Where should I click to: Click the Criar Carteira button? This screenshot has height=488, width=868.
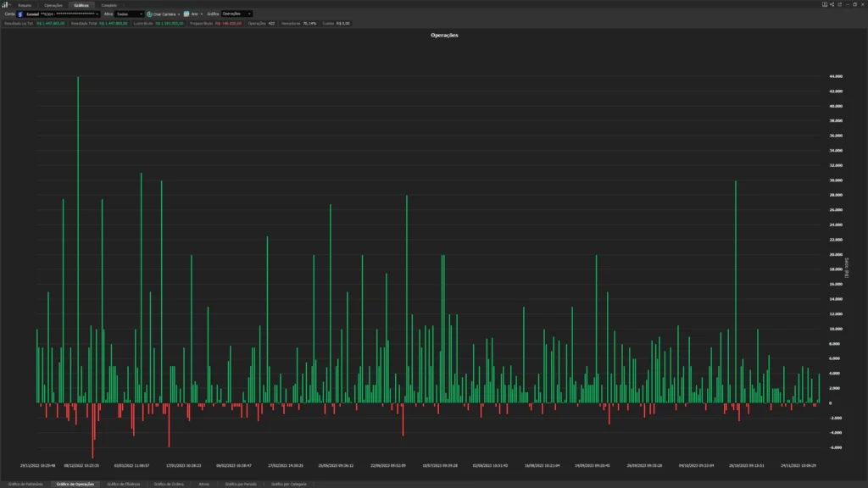pyautogui.click(x=164, y=14)
